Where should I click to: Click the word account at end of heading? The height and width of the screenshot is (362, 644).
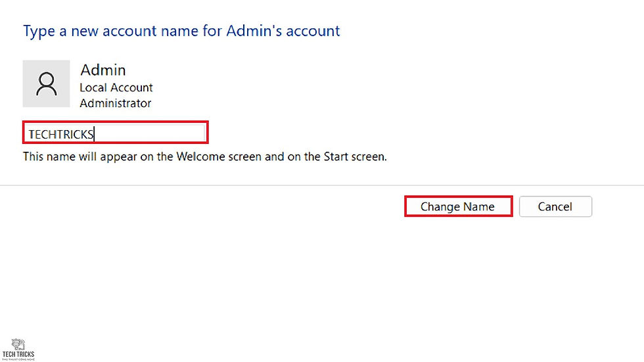313,31
